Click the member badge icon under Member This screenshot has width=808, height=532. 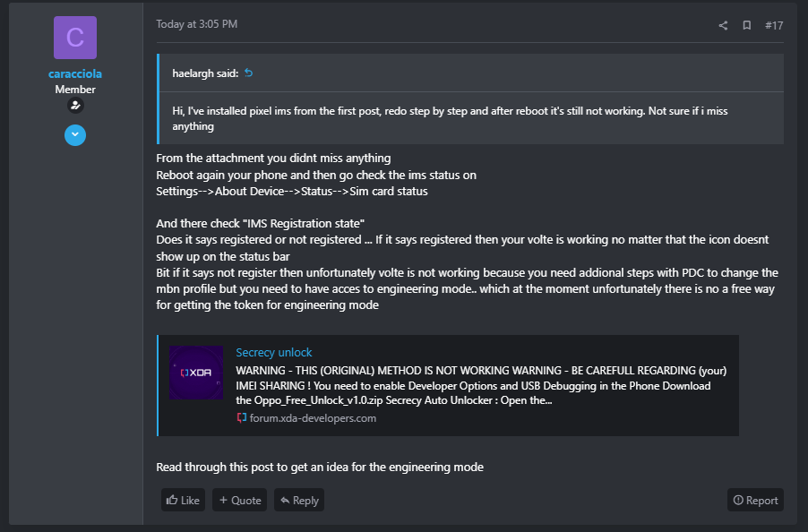pos(75,106)
